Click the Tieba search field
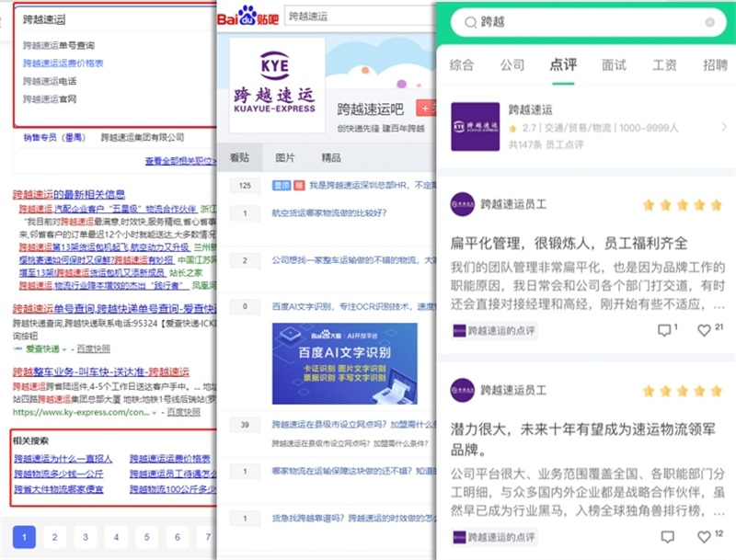The width and height of the screenshot is (736, 560). (x=360, y=16)
